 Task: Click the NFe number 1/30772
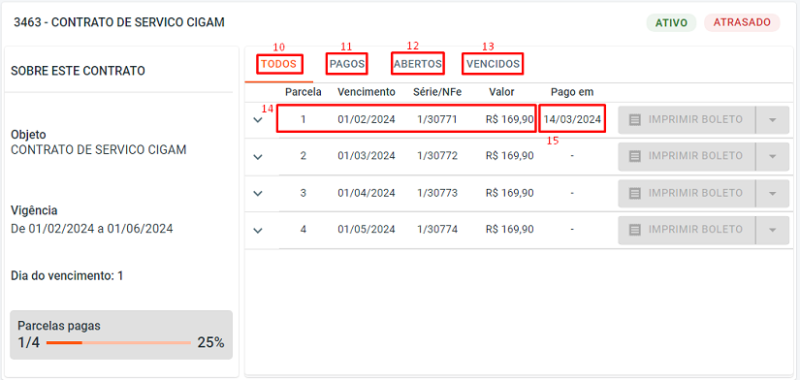click(x=437, y=156)
